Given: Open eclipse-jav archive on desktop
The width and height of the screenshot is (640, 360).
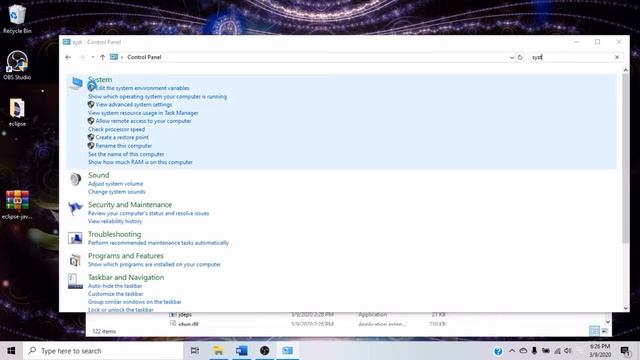Looking at the screenshot, I should pos(17,205).
